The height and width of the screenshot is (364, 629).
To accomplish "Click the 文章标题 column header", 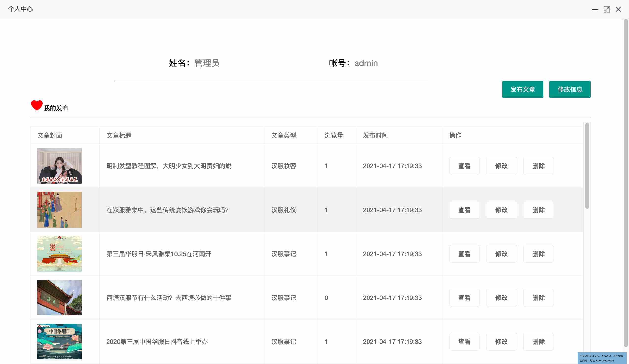I will click(119, 135).
